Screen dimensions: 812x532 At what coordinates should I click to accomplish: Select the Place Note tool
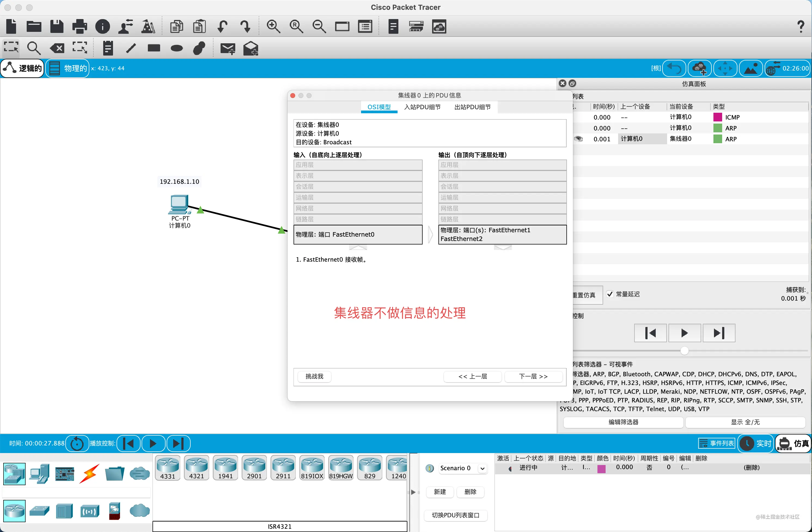click(108, 48)
